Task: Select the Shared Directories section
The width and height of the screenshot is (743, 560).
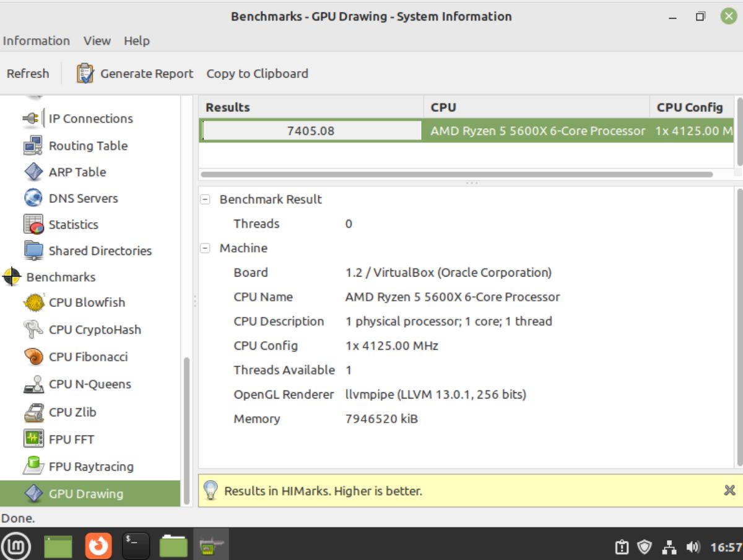Action: click(100, 251)
